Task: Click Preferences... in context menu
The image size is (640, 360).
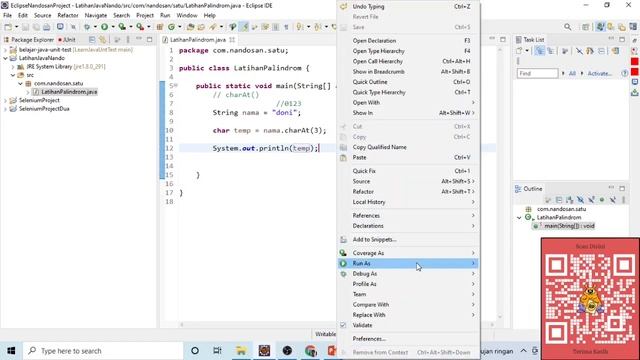Action: click(x=408, y=339)
